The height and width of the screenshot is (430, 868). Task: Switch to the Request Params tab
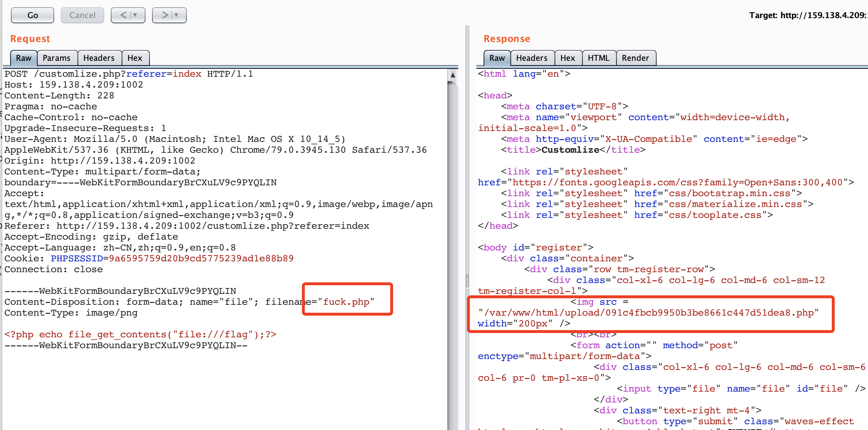tap(56, 58)
